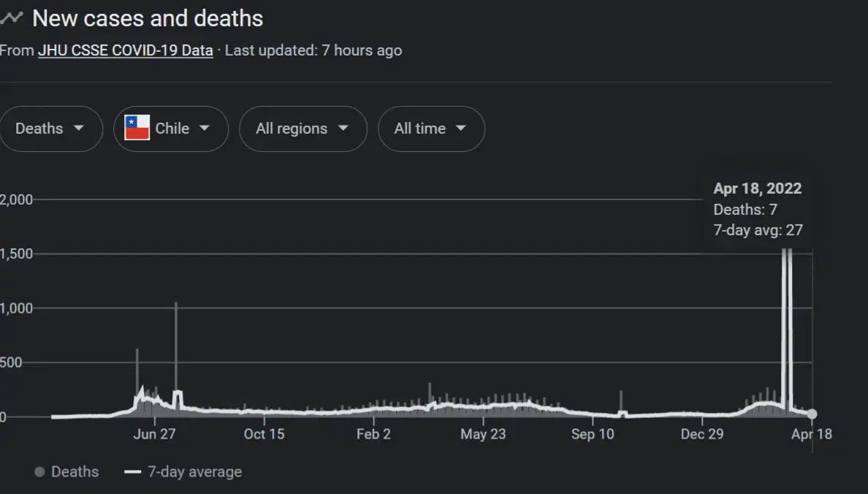Click the "Apr 18, 2022" tooltip date

click(x=757, y=189)
